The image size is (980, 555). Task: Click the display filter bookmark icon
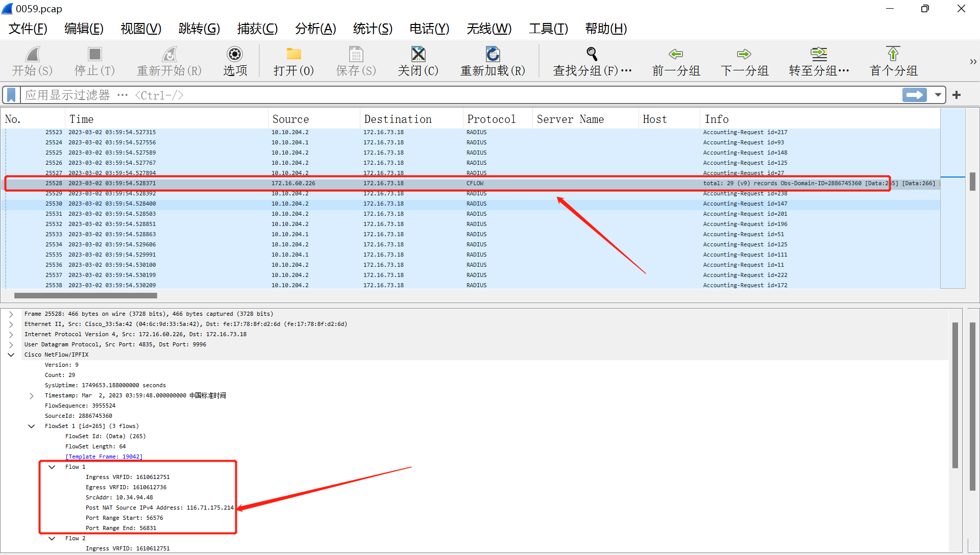(11, 95)
